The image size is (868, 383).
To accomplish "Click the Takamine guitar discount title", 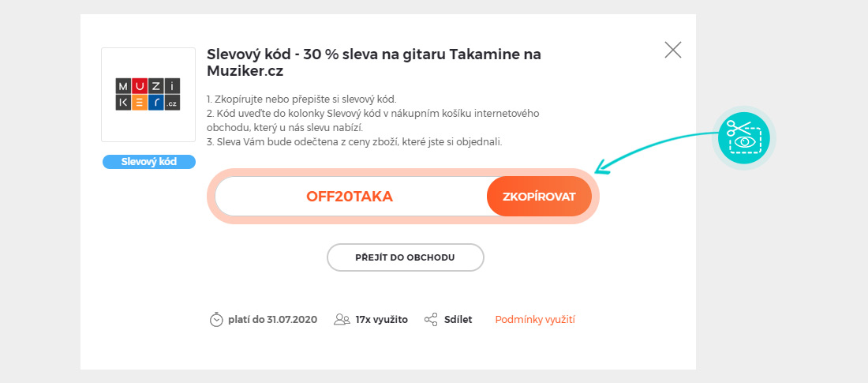I will coord(374,62).
